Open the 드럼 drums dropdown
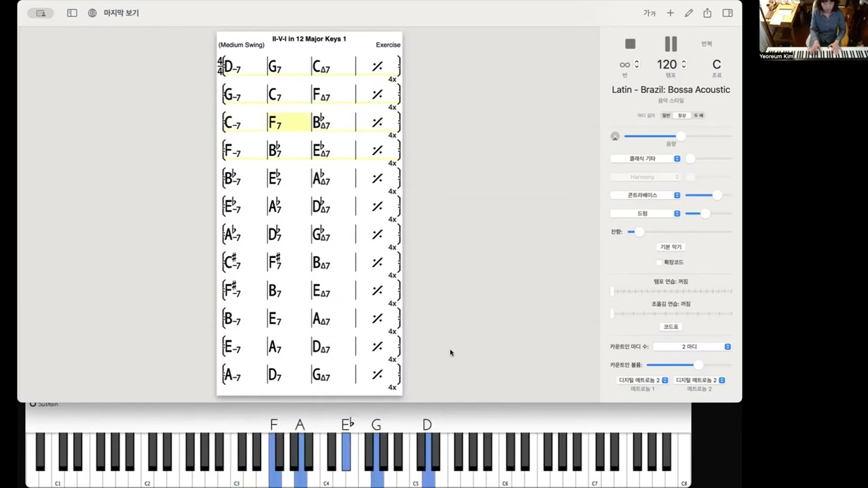This screenshot has height=488, width=868. pyautogui.click(x=646, y=213)
